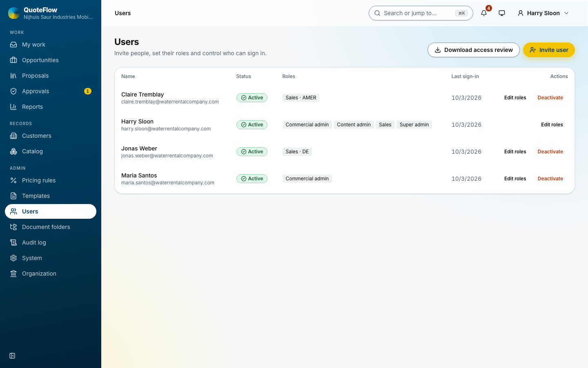Click the System gear icon
Image resolution: width=588 pixels, height=368 pixels.
(x=13, y=258)
